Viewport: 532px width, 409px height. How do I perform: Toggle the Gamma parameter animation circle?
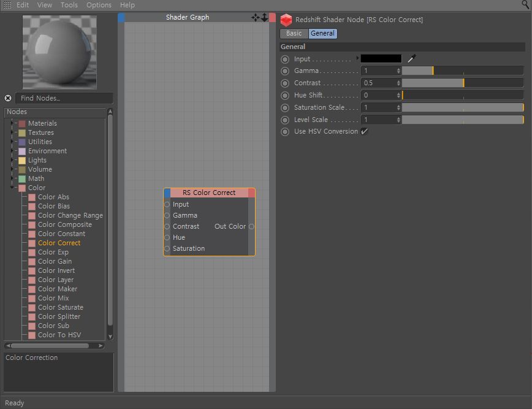click(x=285, y=71)
